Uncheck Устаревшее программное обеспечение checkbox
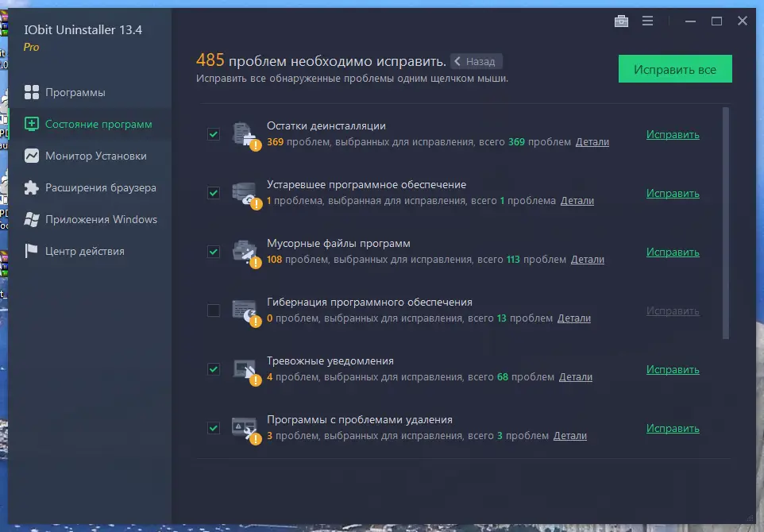This screenshot has width=764, height=532. (214, 193)
